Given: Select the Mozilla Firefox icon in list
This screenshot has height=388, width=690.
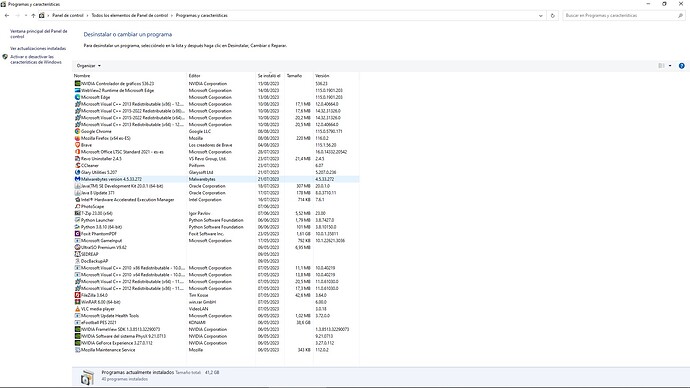Looking at the screenshot, I should [x=77, y=138].
